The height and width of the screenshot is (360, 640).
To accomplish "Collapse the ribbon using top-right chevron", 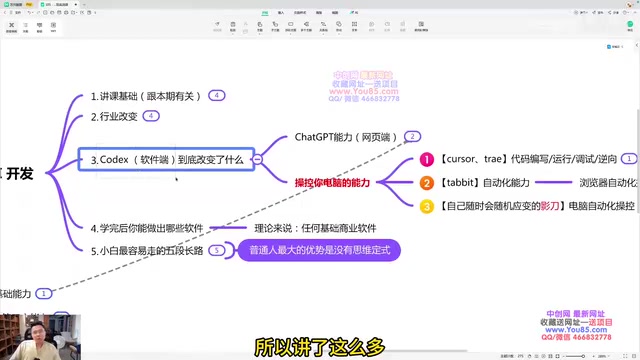I will pos(635,13).
